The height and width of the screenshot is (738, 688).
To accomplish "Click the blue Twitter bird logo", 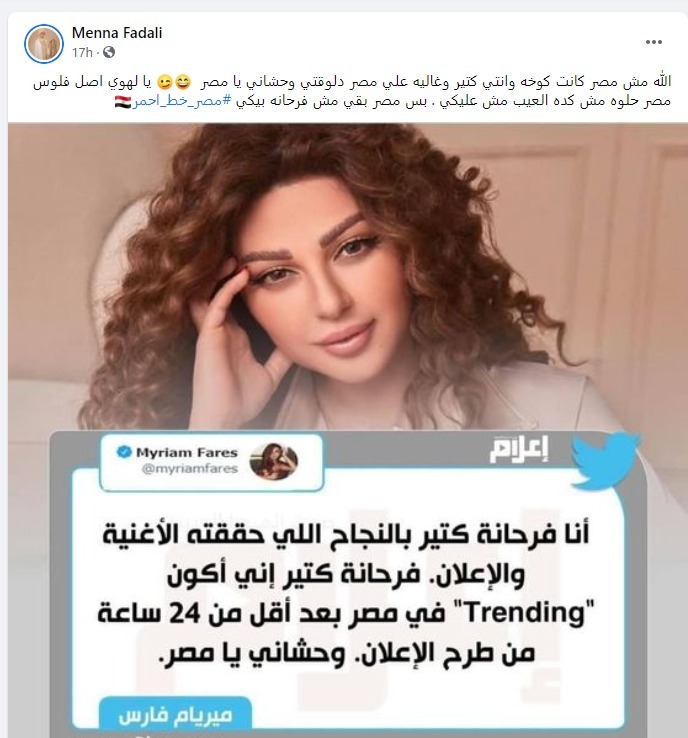I will pos(605,460).
